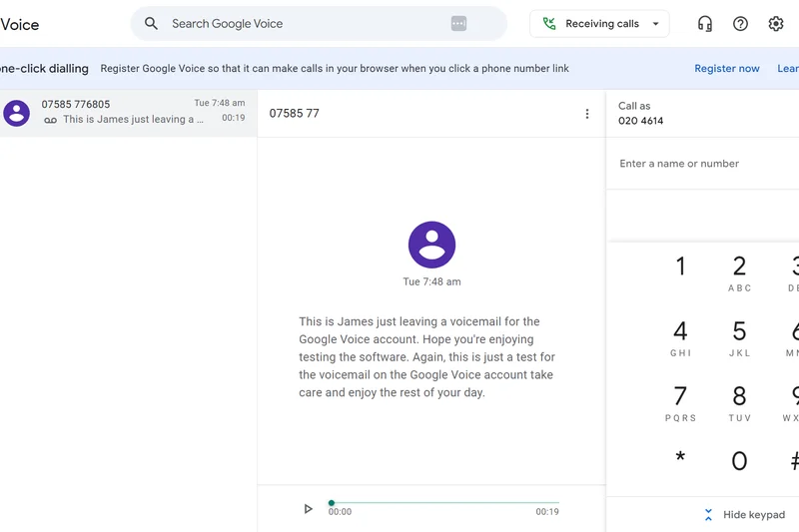This screenshot has width=799, height=532.
Task: Open the Settings gear icon
Action: (x=776, y=23)
